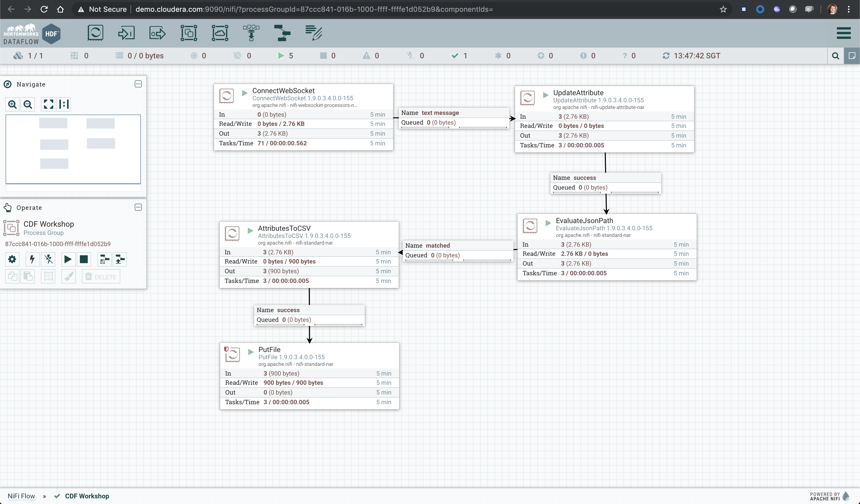
Task: Click the Input Port toolbar icon
Action: coord(126,33)
